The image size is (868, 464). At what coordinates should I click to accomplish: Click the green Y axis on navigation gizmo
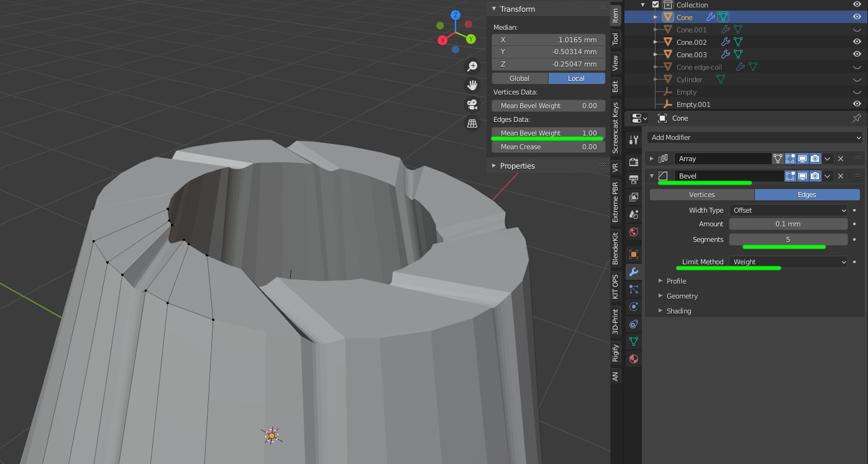pyautogui.click(x=471, y=39)
